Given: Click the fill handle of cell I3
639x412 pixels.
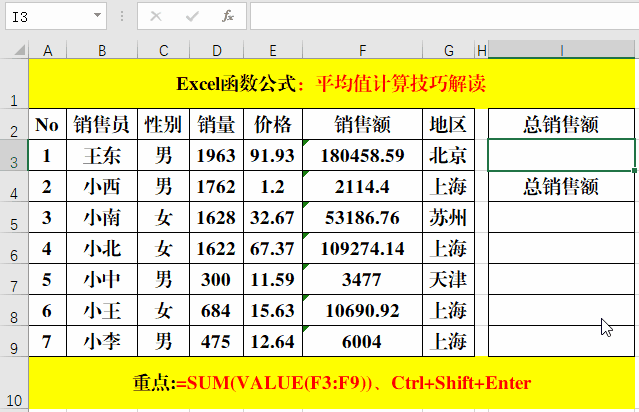Looking at the screenshot, I should [x=635, y=170].
